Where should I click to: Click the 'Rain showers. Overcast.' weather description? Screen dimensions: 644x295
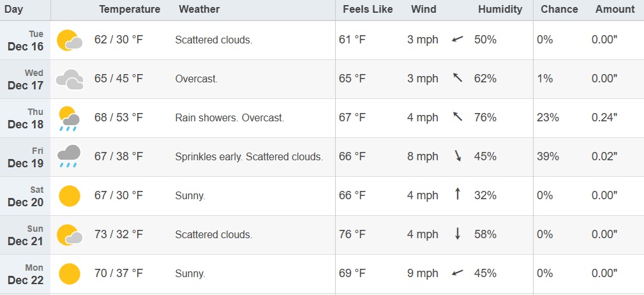[230, 118]
